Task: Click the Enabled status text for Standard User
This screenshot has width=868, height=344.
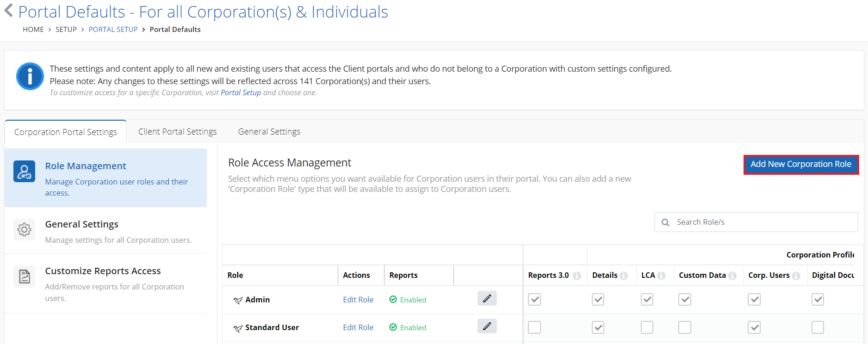Action: (413, 327)
